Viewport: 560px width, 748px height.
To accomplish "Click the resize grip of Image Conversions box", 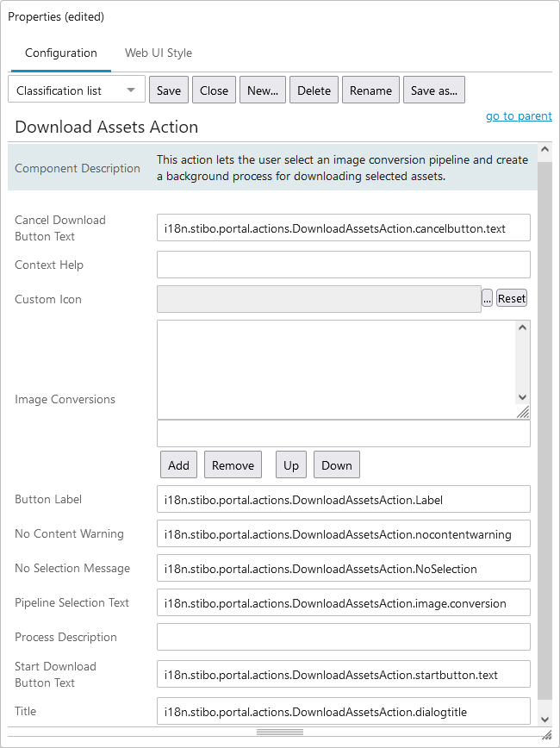I will (523, 413).
